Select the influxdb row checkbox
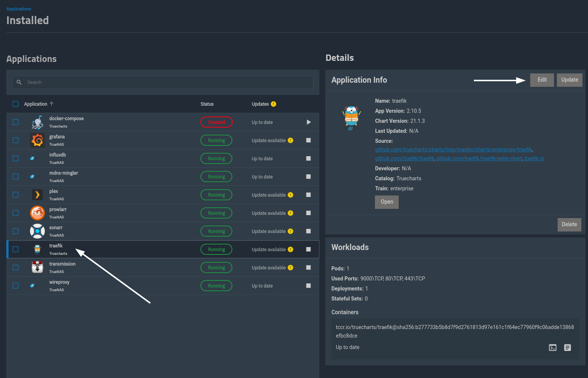This screenshot has width=588, height=378. pos(16,158)
